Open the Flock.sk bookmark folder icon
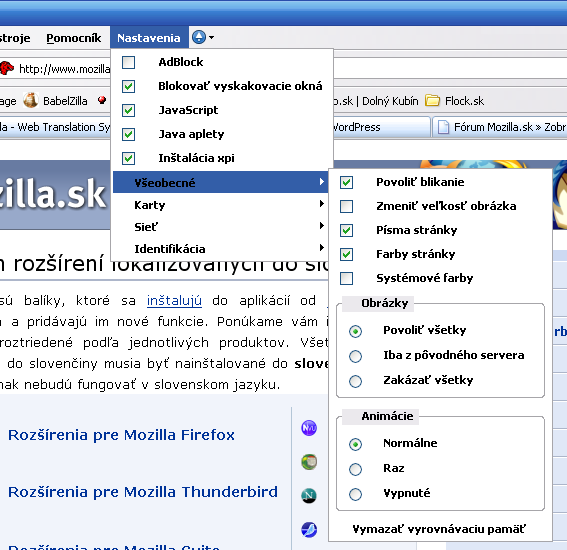This screenshot has width=567, height=550. pyautogui.click(x=432, y=100)
